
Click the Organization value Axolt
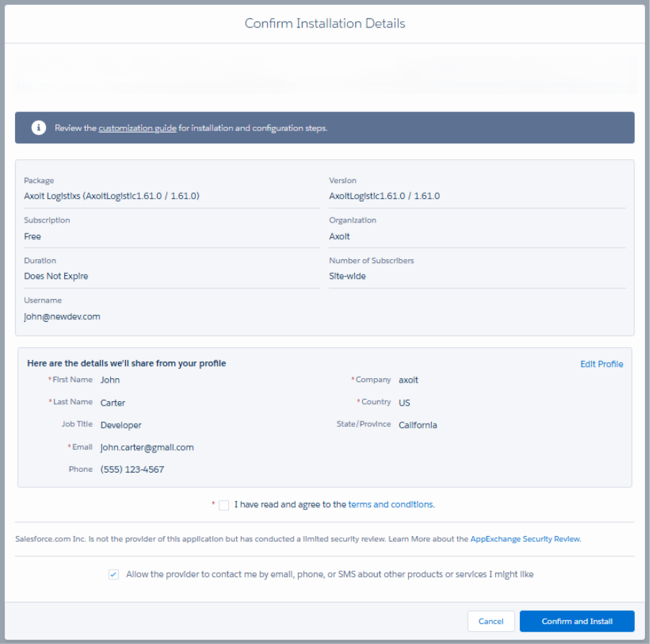pos(339,236)
